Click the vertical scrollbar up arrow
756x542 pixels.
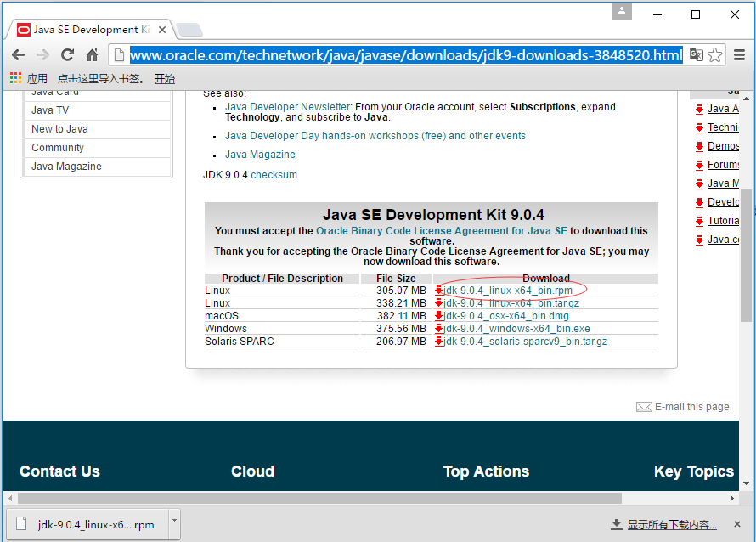(747, 99)
